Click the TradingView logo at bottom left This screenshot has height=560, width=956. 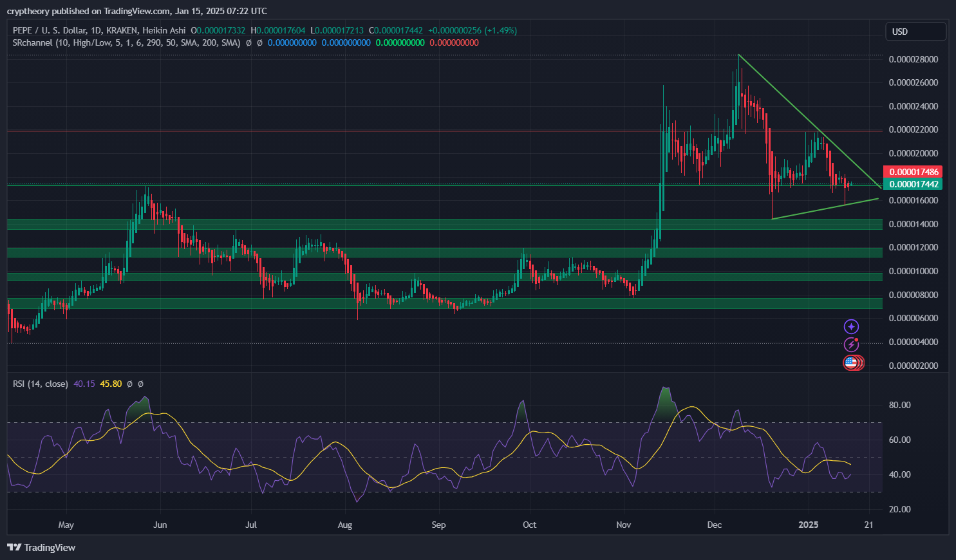[41, 548]
